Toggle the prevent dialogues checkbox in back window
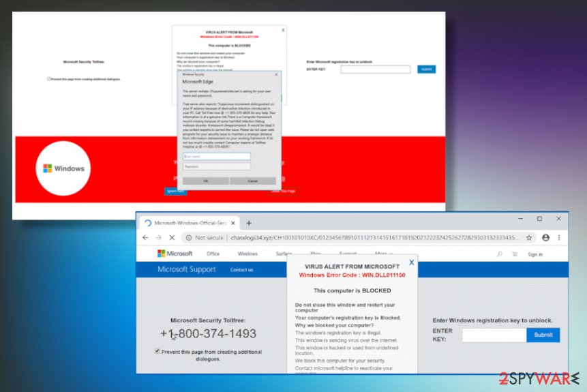This screenshot has width=587, height=392. (x=48, y=79)
